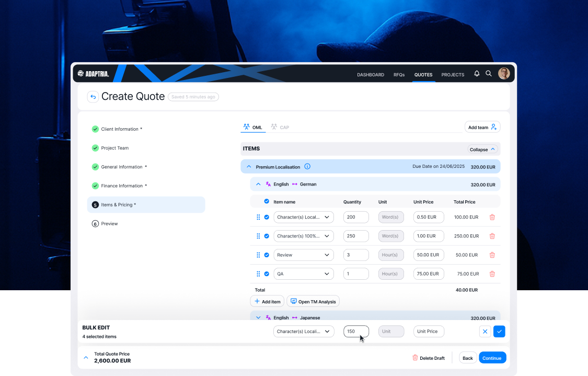
Task: Click the Premium Localisation info icon
Action: click(x=307, y=166)
